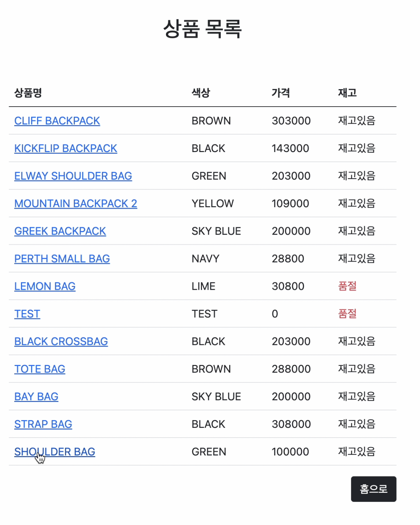Open the STRAP BAG product details
This screenshot has width=420, height=525.
pyautogui.click(x=43, y=424)
